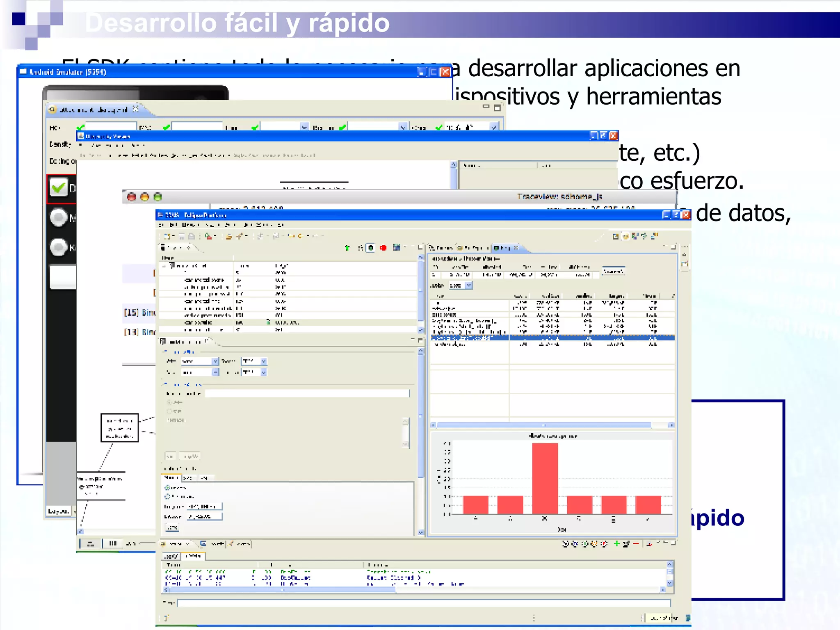Toggle the Update Heap icon in Devices

tap(370, 248)
